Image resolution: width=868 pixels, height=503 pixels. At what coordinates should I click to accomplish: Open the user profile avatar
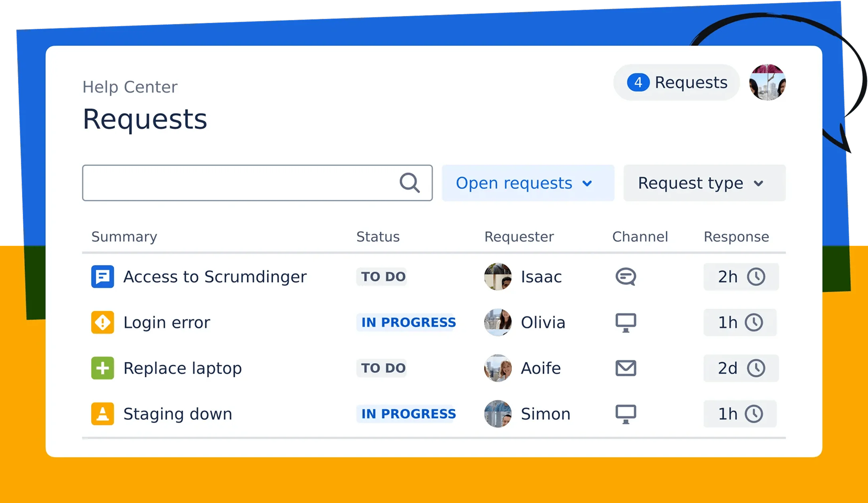tap(767, 82)
